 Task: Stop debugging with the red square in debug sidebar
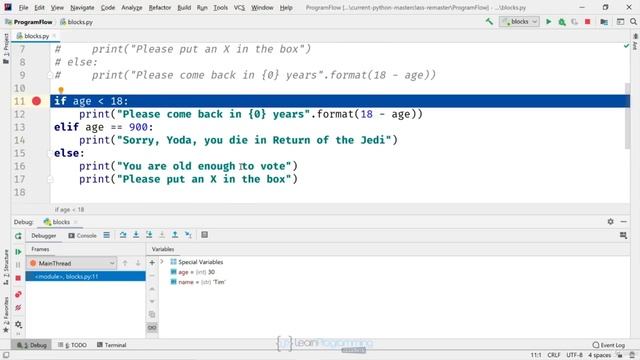(x=18, y=278)
